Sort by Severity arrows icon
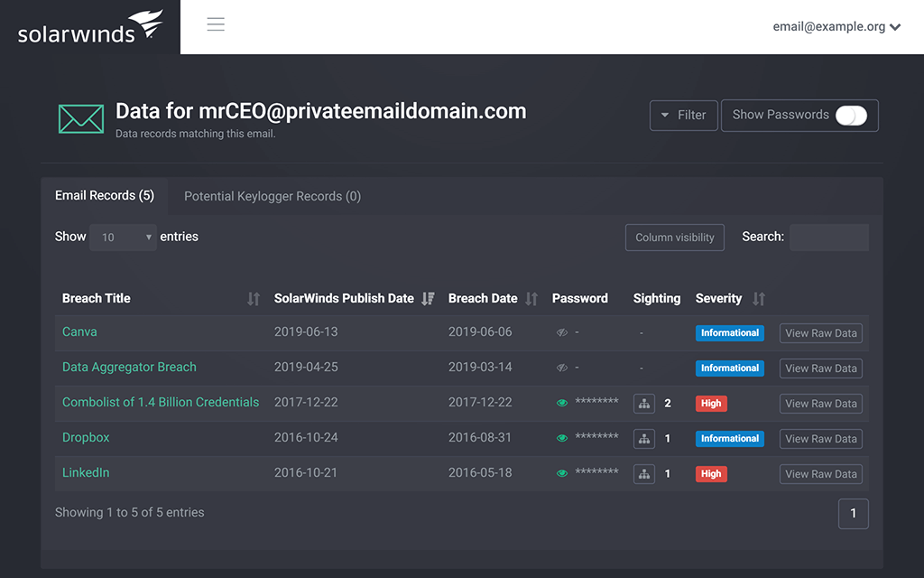The height and width of the screenshot is (578, 924). [x=759, y=299]
